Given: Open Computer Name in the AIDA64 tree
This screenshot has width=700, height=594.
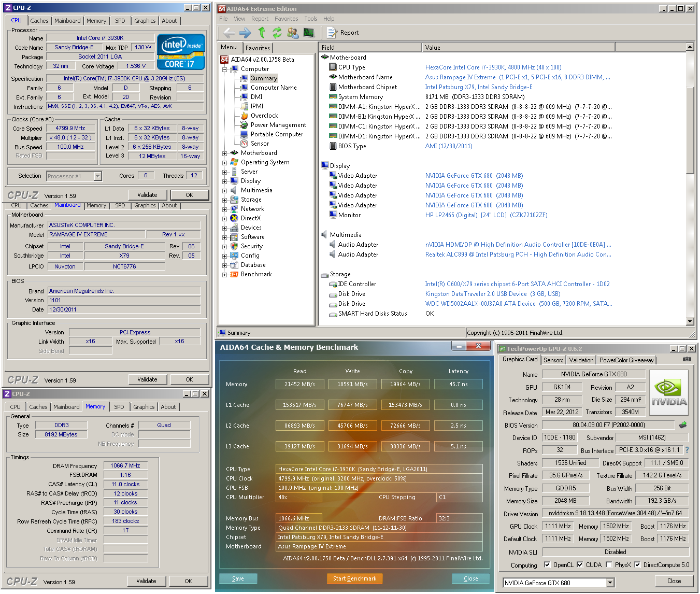Looking at the screenshot, I should click(274, 88).
